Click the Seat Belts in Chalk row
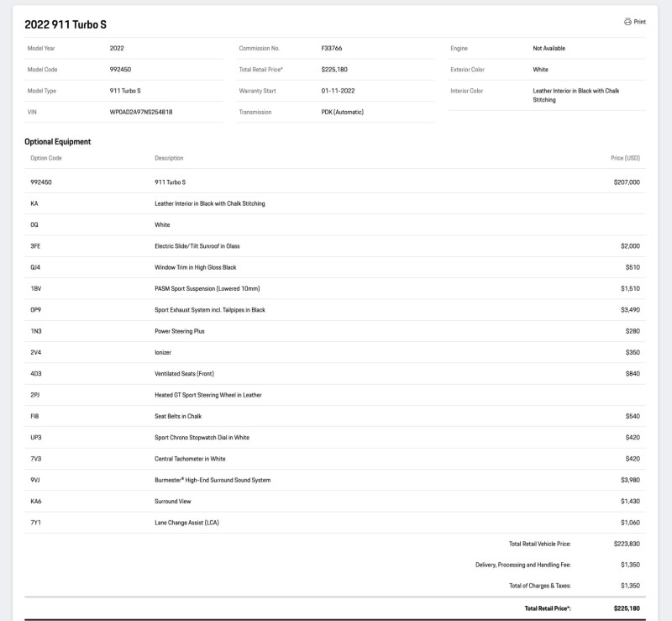The width and height of the screenshot is (672, 621). [335, 416]
